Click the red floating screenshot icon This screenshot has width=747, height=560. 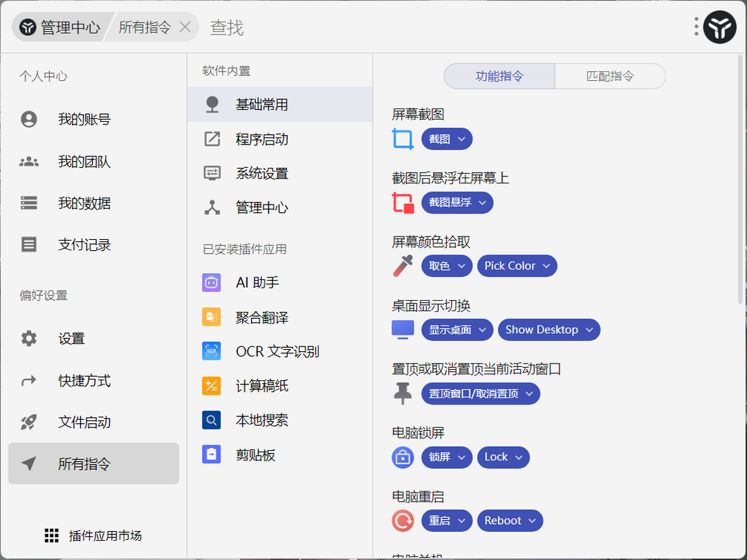403,203
